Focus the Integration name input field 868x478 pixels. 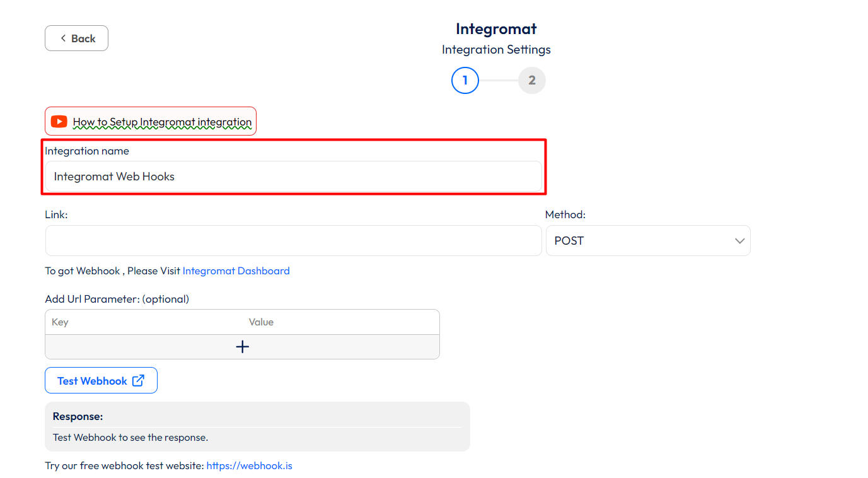(x=293, y=177)
